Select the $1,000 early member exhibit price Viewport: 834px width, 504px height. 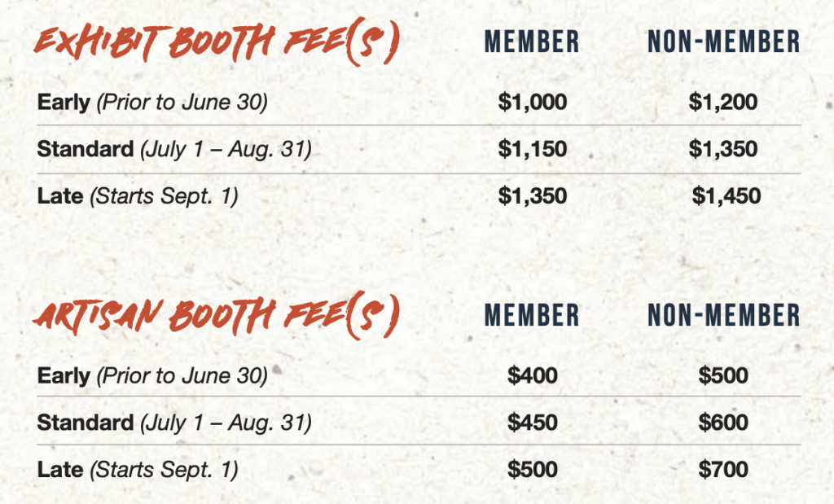(533, 102)
